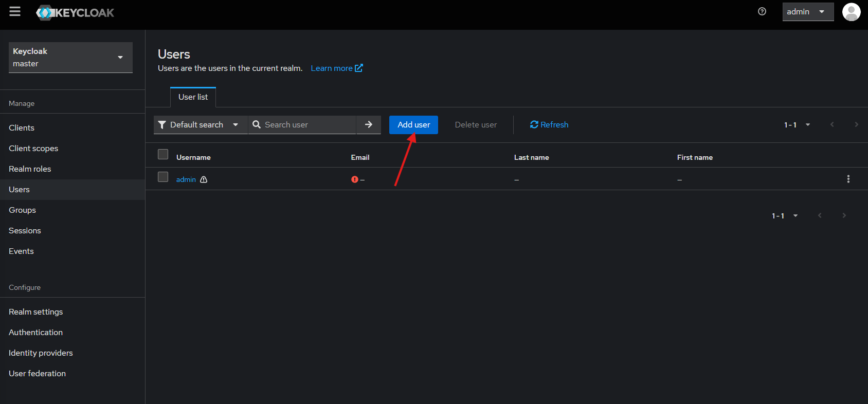The image size is (868, 404).
Task: Check the admin user row checkbox
Action: [163, 177]
